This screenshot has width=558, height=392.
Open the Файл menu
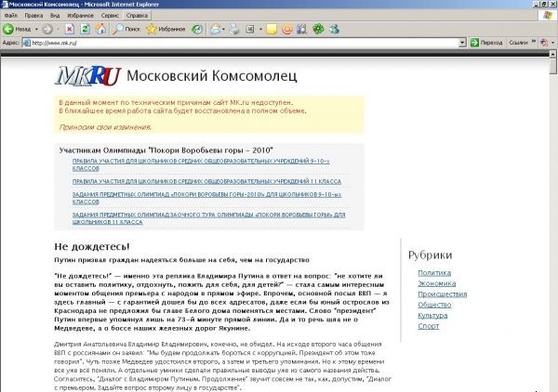click(x=10, y=16)
